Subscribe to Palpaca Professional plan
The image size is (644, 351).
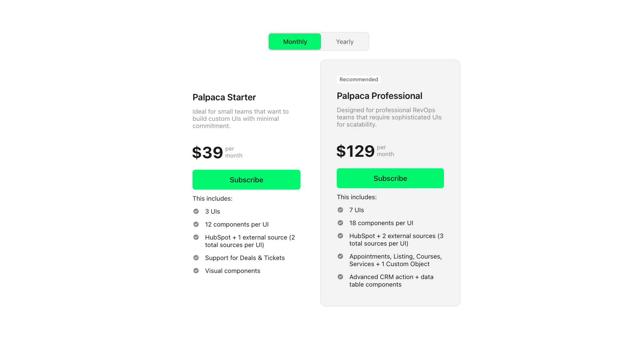coord(390,178)
